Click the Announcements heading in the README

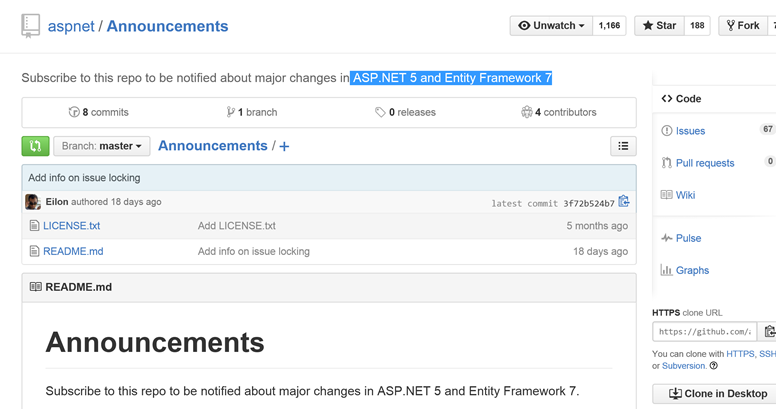(x=155, y=342)
